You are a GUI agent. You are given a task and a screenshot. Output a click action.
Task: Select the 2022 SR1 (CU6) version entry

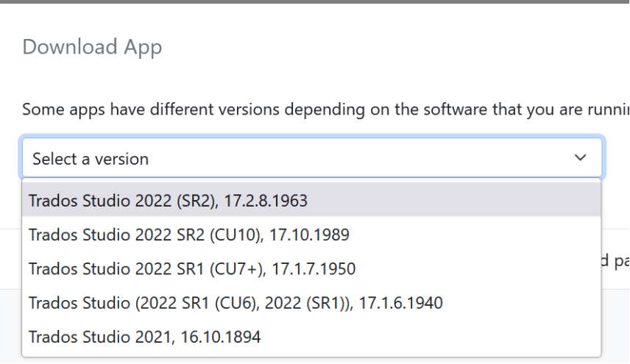coord(236,303)
